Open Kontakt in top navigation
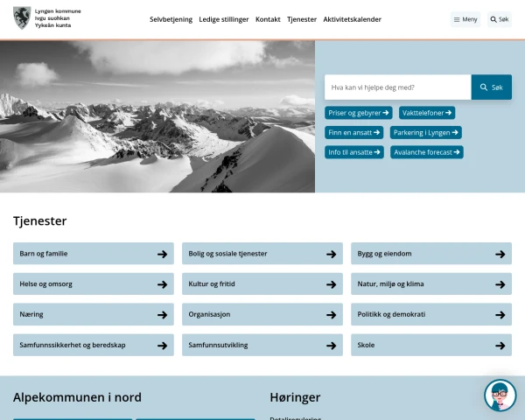The height and width of the screenshot is (420, 525). [x=268, y=19]
